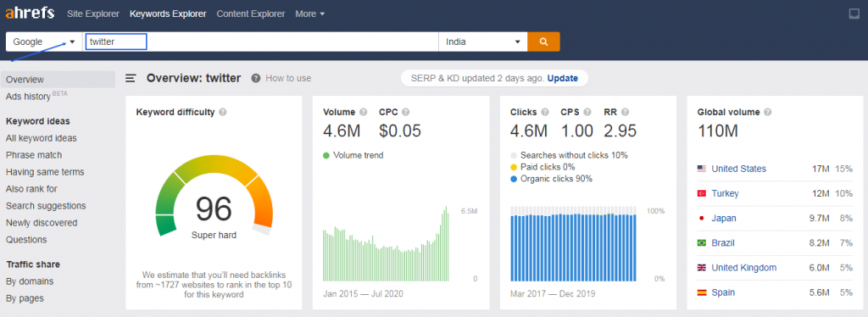Click the help icon next to Volume
This screenshot has width=868, height=317.
point(363,112)
